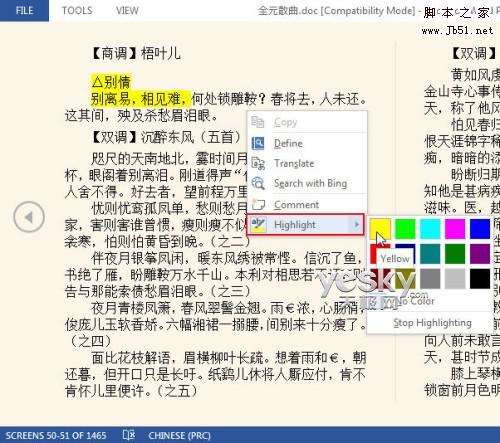Pick the bright green highlight color
This screenshot has width=500, height=443.
405,229
